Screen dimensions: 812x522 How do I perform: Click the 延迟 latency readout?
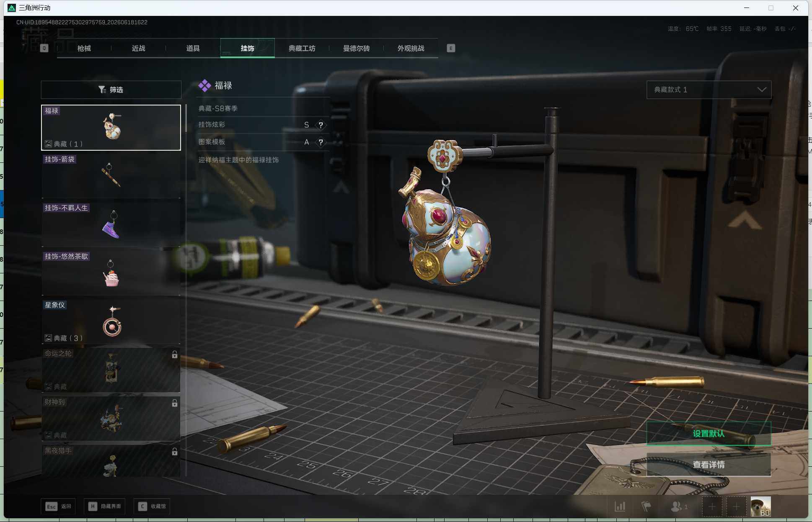click(x=753, y=29)
